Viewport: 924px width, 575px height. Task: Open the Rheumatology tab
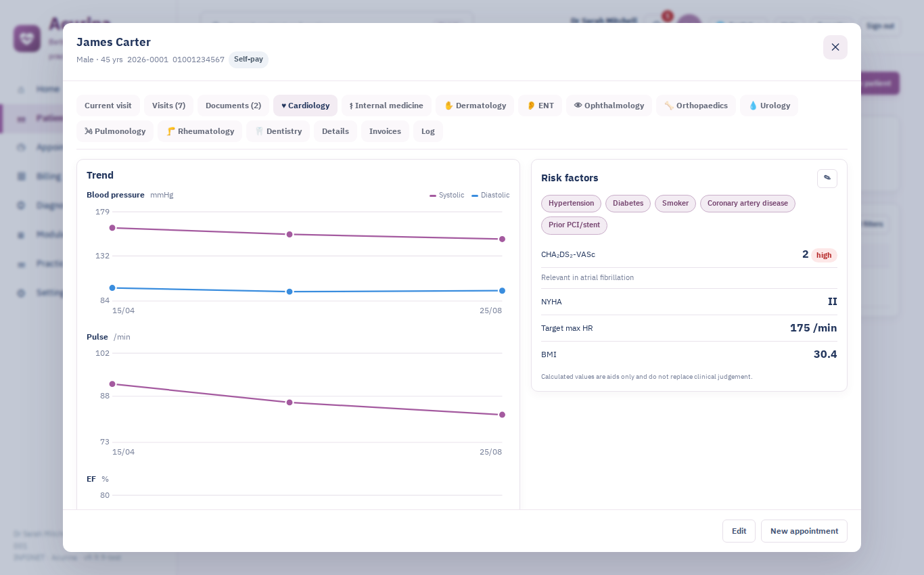(x=200, y=131)
